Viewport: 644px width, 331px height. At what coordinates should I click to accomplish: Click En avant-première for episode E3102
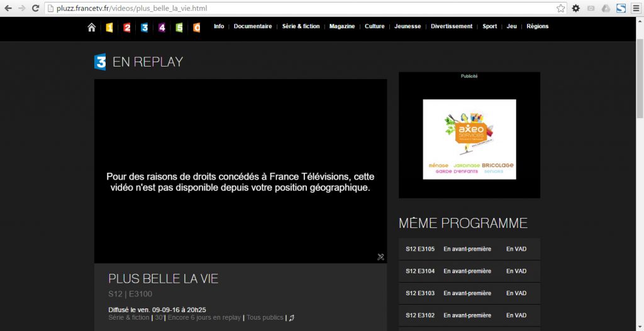click(467, 315)
